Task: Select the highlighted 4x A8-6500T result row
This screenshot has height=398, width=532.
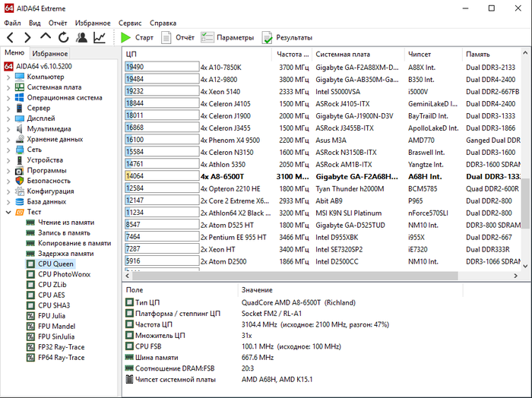Action: 322,176
